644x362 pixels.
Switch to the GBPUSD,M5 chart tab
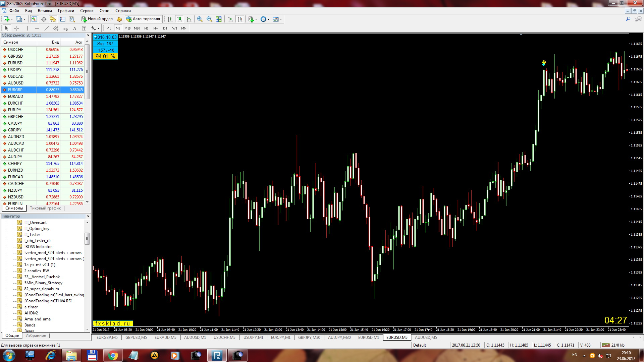pyautogui.click(x=136, y=338)
